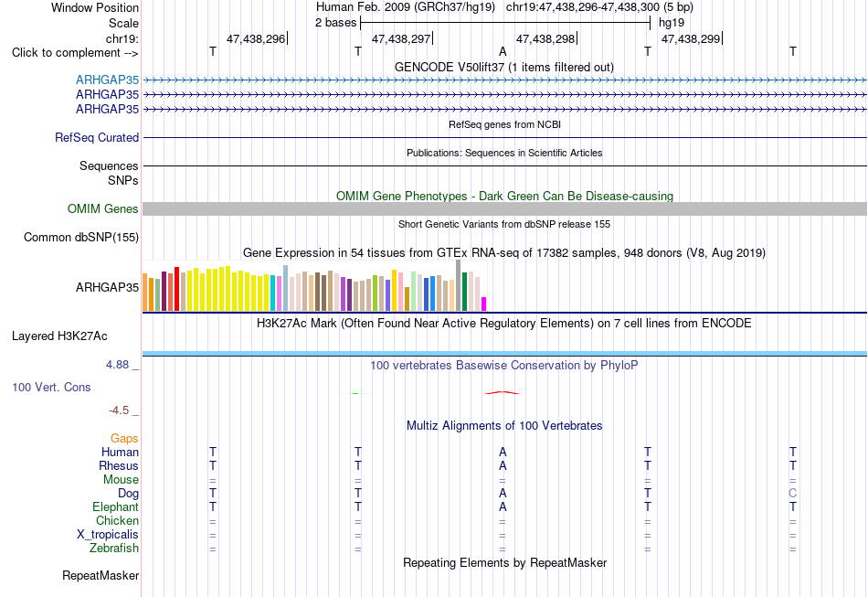Select the Chicken alignment row label
This screenshot has width=868, height=597.
click(117, 520)
